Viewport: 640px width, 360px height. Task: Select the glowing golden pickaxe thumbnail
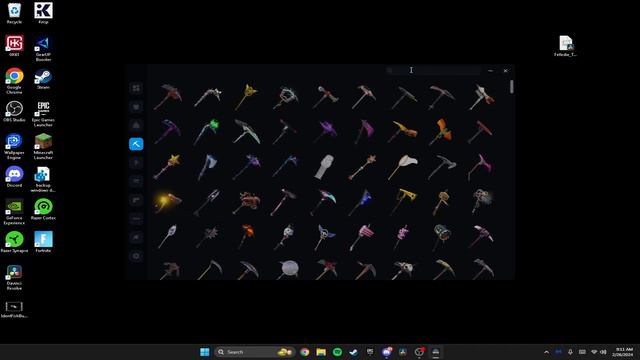168,202
